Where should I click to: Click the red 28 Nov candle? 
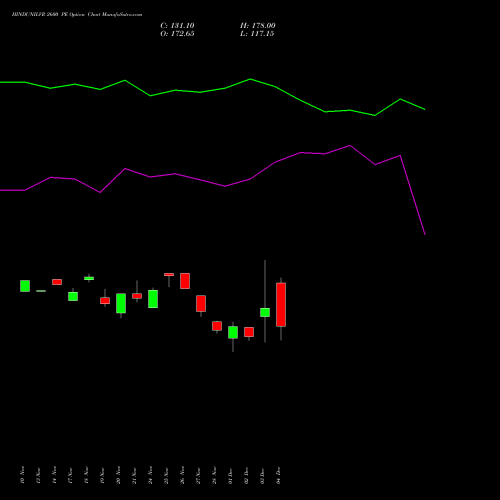217,326
